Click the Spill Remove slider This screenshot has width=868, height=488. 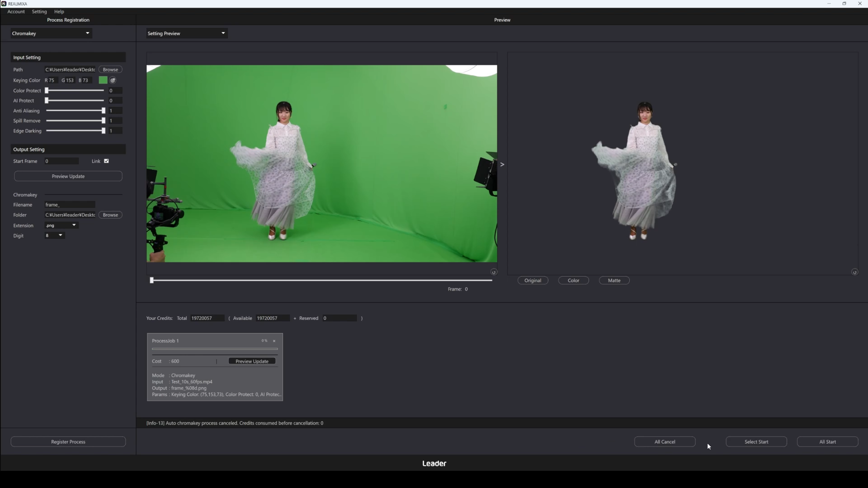75,121
